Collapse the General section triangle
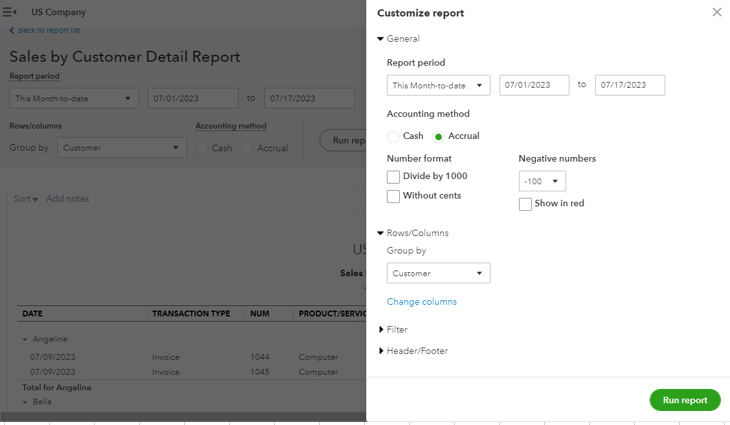Image resolution: width=730 pixels, height=425 pixels. pos(381,39)
